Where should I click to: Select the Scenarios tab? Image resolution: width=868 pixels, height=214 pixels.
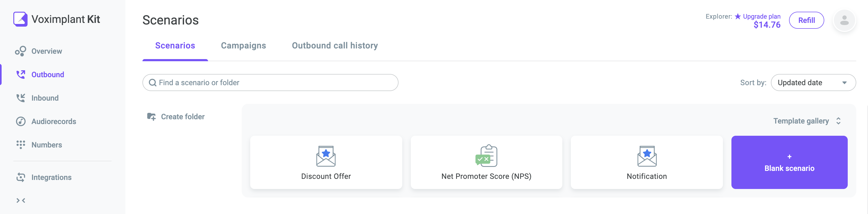175,46
